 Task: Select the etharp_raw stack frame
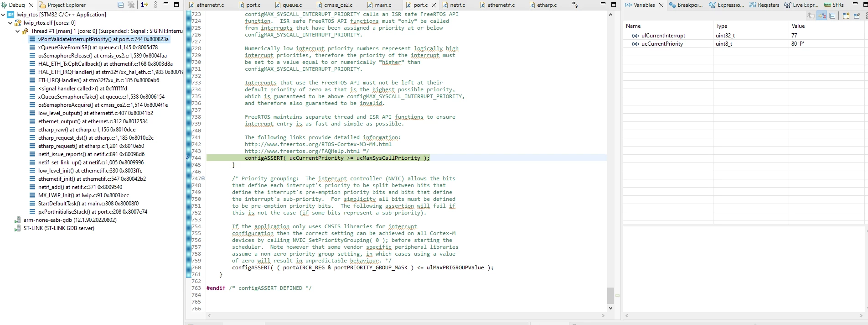point(83,130)
